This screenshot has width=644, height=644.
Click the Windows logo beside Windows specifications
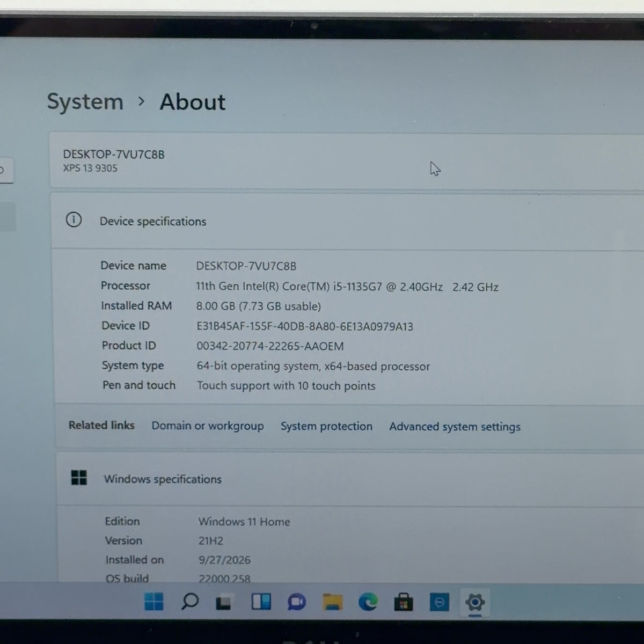click(79, 478)
